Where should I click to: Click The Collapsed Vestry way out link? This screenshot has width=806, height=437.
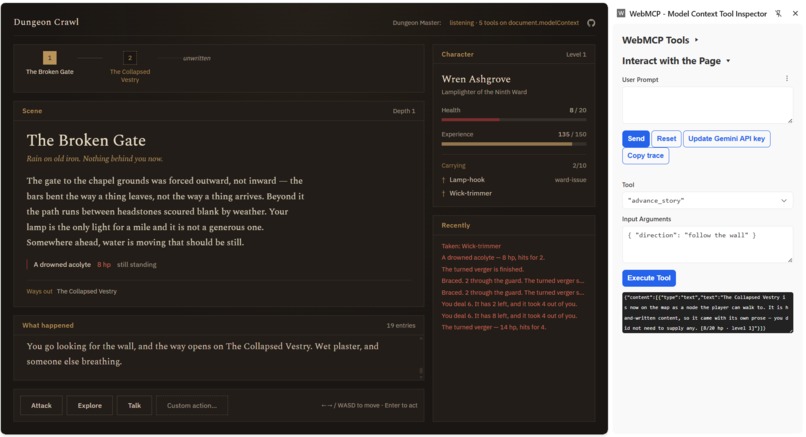coord(87,292)
